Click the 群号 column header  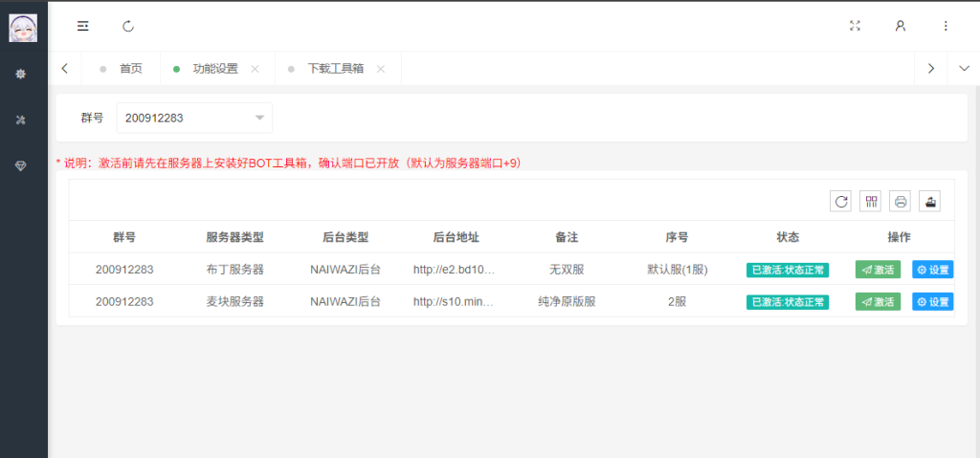point(124,237)
